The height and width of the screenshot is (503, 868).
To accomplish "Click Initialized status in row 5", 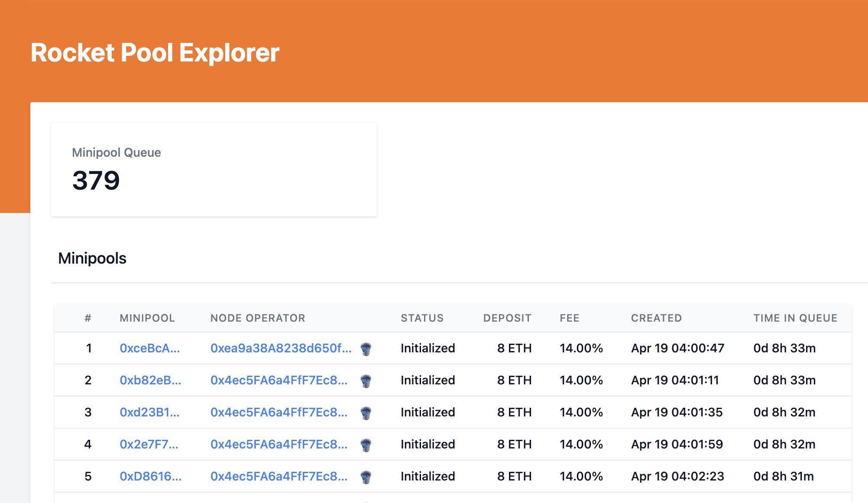I will 428,476.
